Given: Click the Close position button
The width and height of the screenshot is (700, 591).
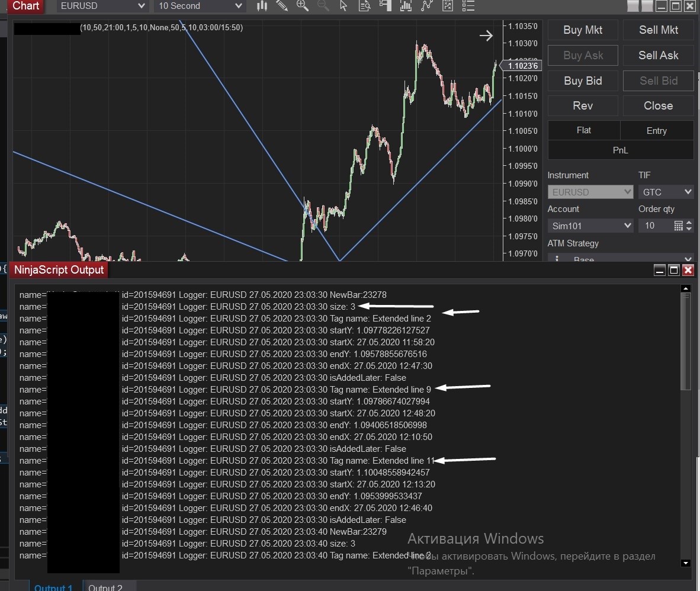Looking at the screenshot, I should pos(658,106).
